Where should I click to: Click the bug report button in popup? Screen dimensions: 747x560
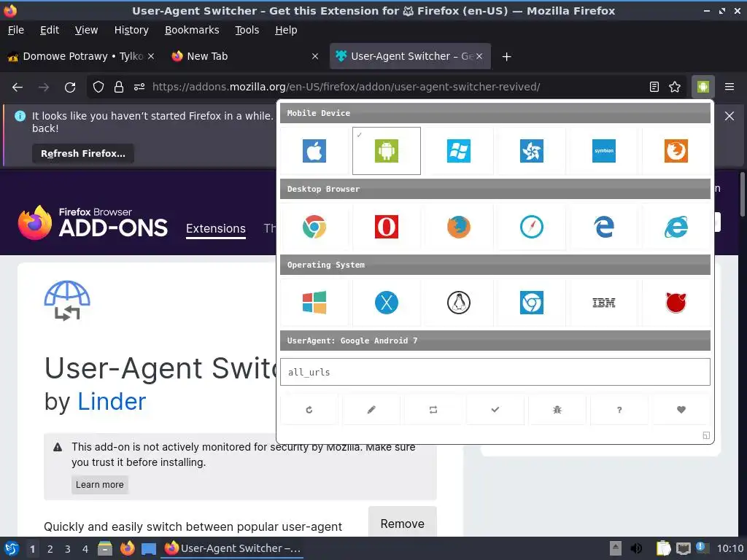(x=557, y=410)
